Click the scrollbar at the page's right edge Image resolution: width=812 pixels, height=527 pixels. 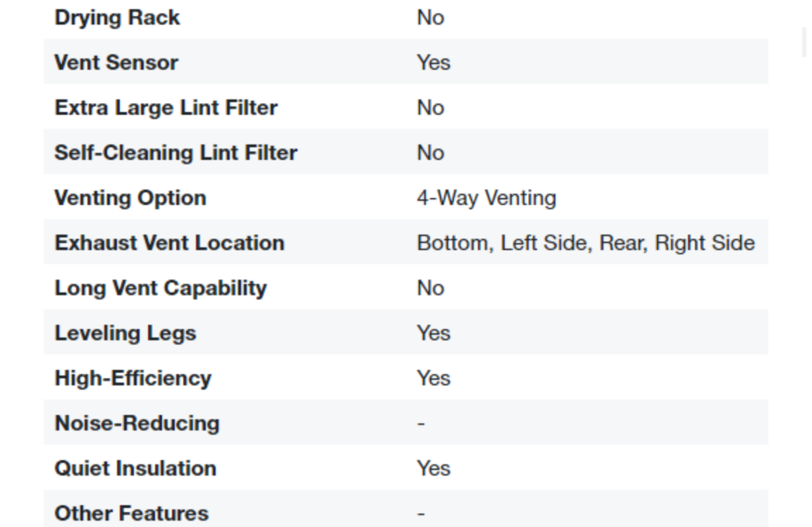click(805, 42)
